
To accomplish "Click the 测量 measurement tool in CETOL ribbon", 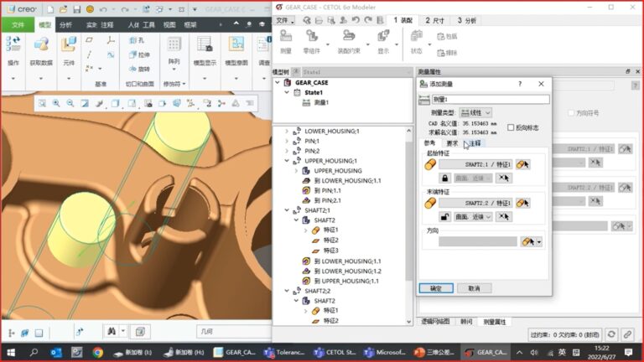I will [285, 42].
